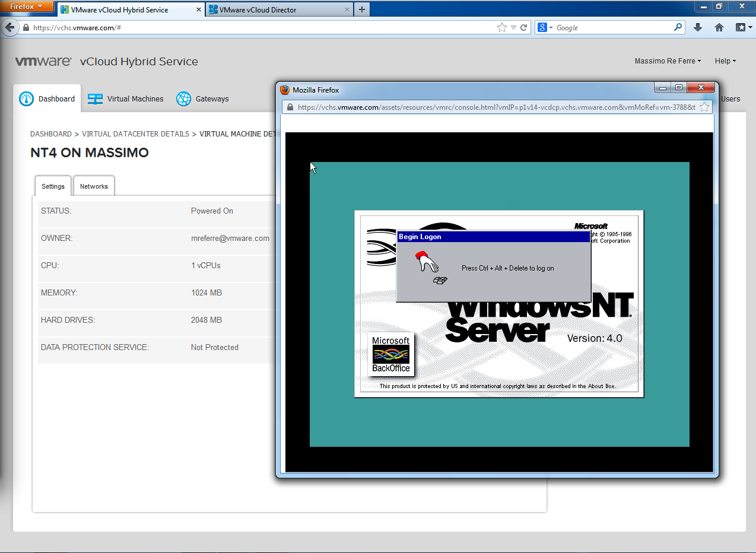Bookmark this page with the star icon

501,27
